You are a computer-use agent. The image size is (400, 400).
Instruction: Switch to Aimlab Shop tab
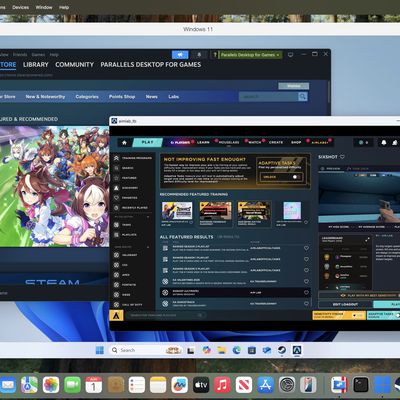click(x=296, y=142)
